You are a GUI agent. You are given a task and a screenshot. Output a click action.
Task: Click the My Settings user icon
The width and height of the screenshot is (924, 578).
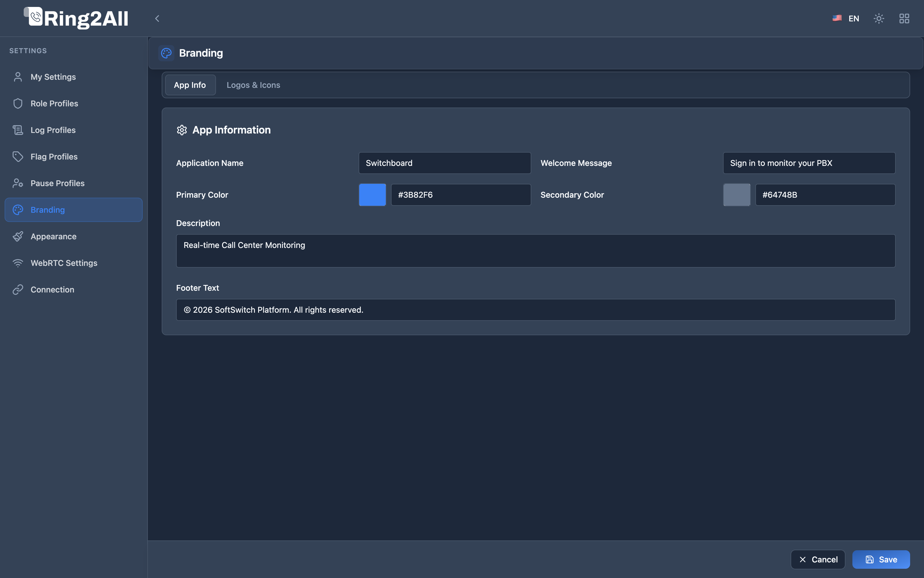[x=18, y=77]
